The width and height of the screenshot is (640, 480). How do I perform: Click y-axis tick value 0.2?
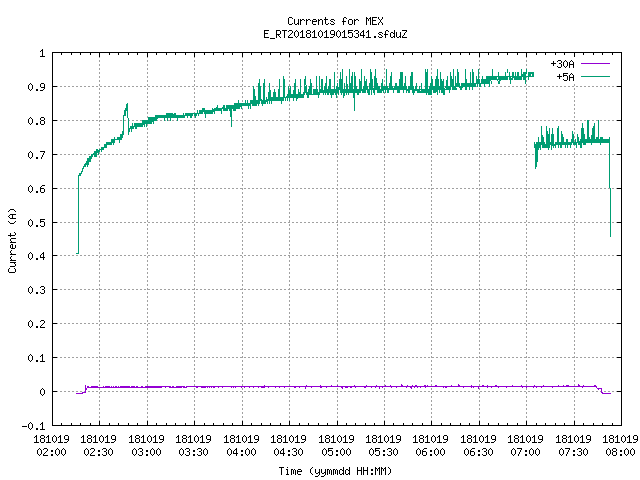pos(36,324)
